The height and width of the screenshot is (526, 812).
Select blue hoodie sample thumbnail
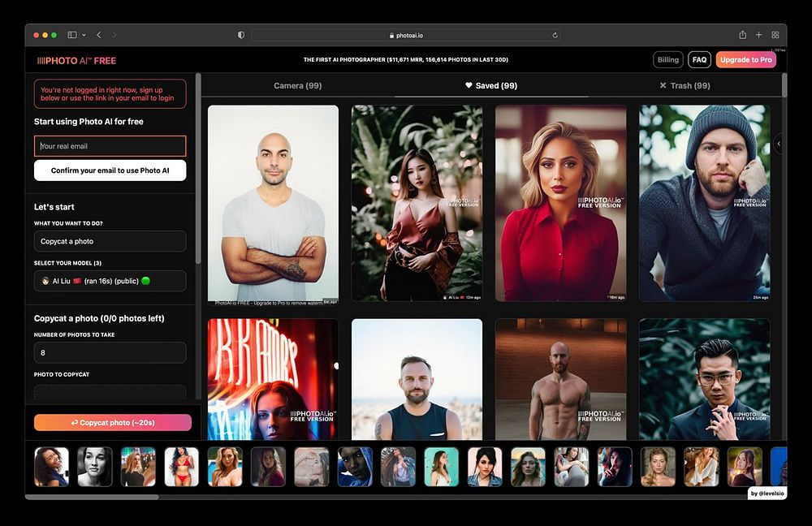click(x=355, y=467)
